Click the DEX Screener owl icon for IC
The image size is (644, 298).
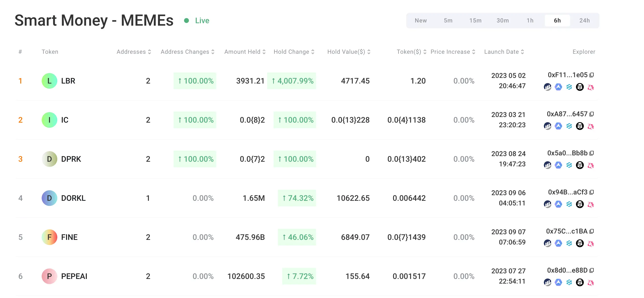click(580, 126)
